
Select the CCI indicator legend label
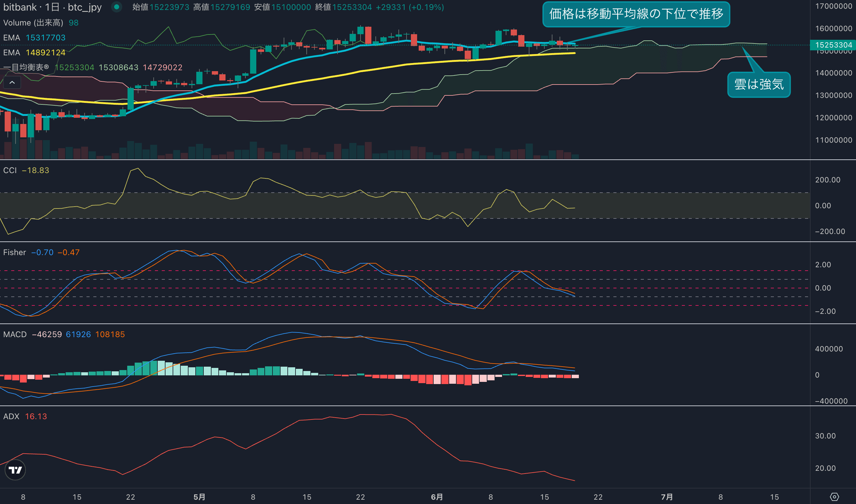(x=10, y=170)
